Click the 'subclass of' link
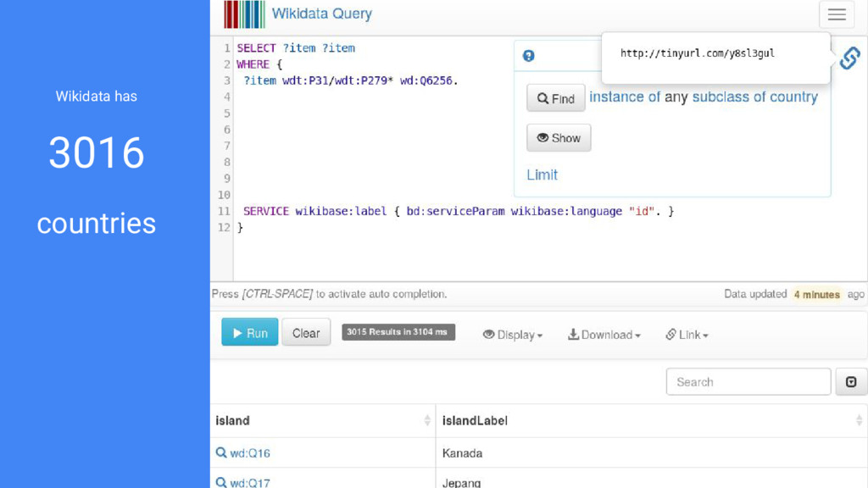This screenshot has height=488, width=868. [729, 97]
